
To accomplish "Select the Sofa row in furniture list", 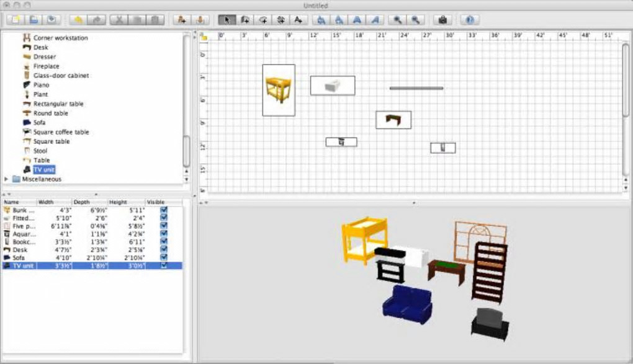I will pos(92,257).
